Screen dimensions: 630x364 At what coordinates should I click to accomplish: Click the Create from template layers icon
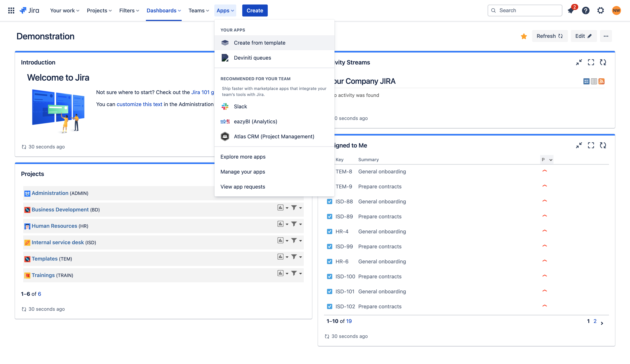pos(225,43)
